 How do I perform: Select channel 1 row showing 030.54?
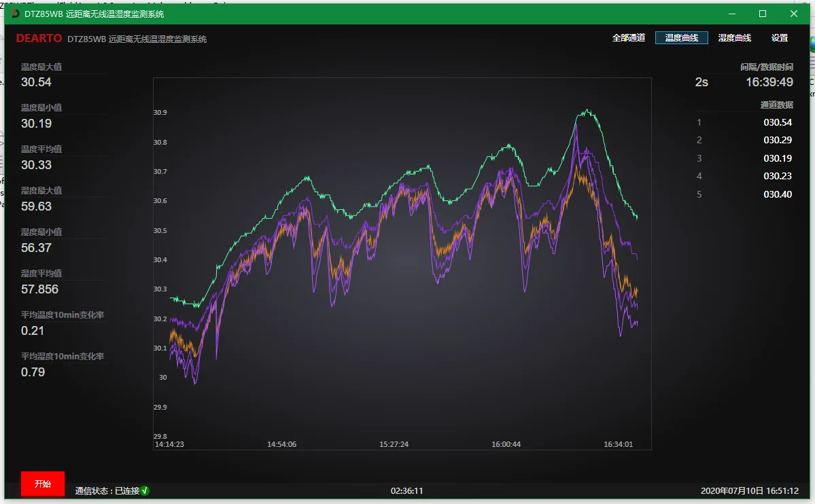(744, 123)
